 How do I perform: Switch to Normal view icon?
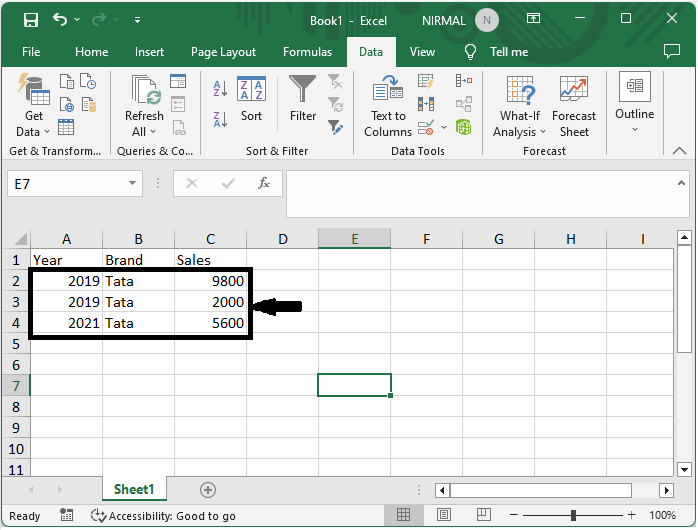click(403, 515)
